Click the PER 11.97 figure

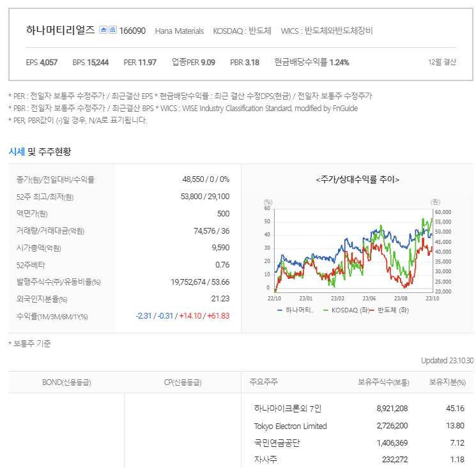coord(140,63)
